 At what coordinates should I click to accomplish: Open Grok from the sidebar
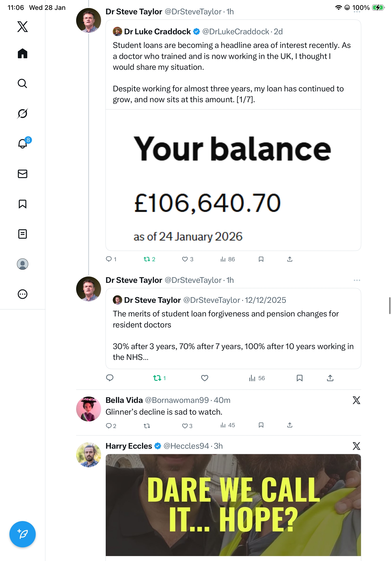(23, 114)
